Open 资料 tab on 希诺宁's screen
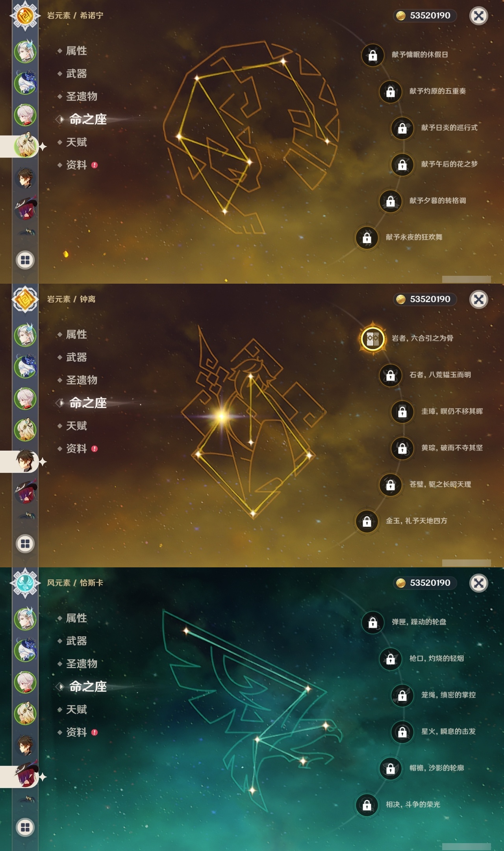The image size is (504, 851). pos(76,165)
